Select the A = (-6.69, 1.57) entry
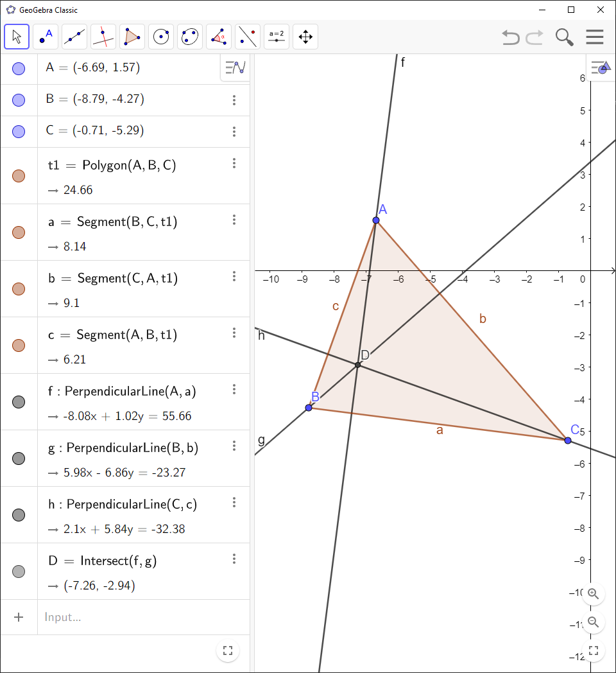 point(93,67)
